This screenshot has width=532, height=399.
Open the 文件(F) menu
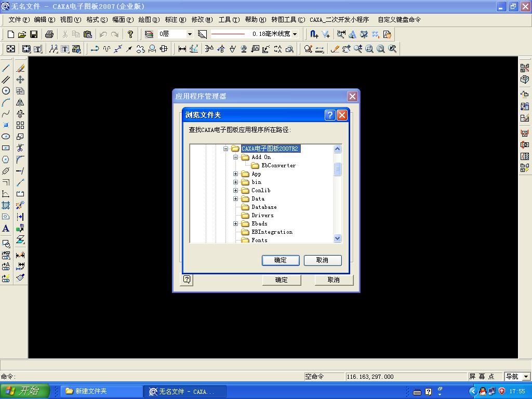click(19, 20)
